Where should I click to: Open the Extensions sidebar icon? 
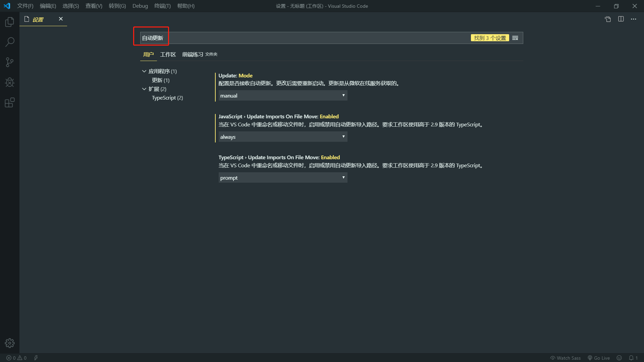[x=10, y=103]
